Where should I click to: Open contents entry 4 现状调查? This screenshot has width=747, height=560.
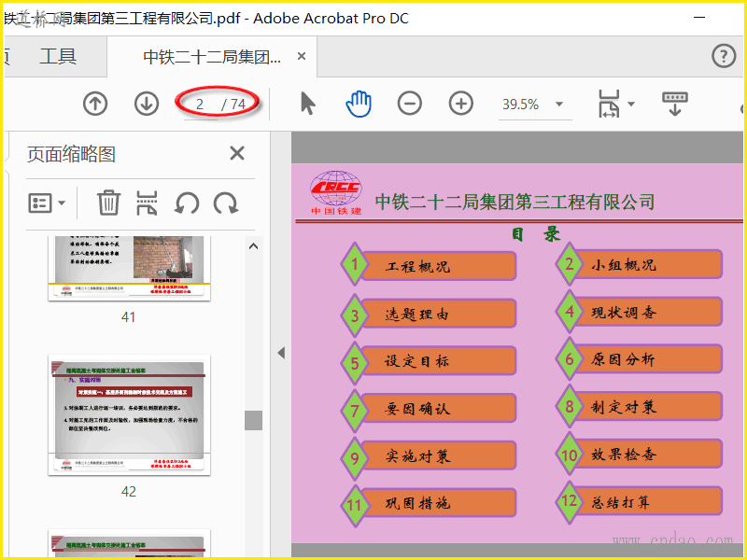click(x=639, y=312)
